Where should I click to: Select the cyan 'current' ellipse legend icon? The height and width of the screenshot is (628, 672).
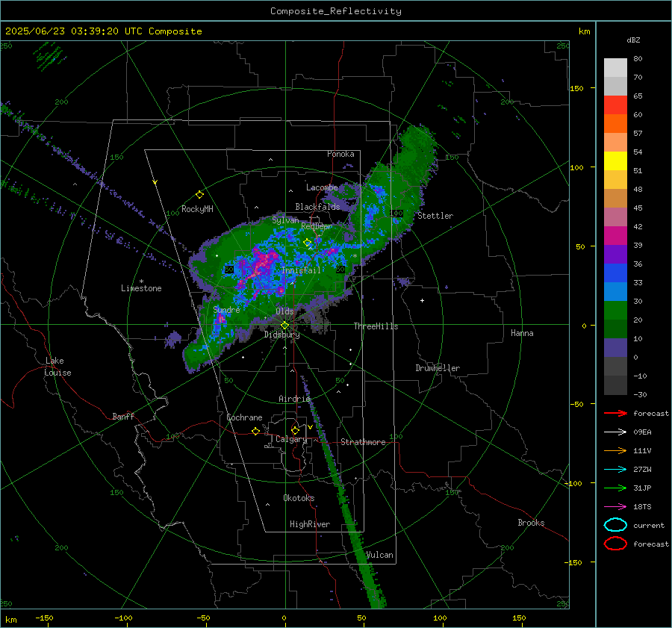point(615,525)
